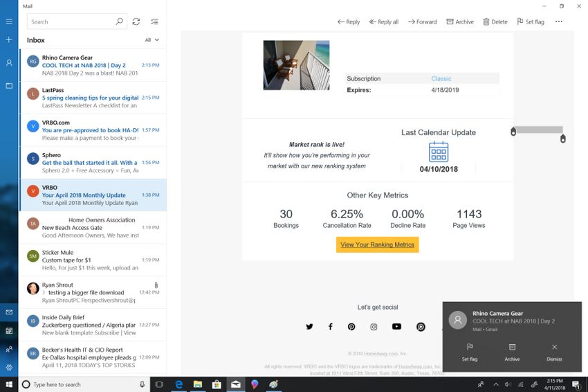Open Rhino Camera Gear email
Viewport: 588px width, 392px height.
(x=93, y=65)
